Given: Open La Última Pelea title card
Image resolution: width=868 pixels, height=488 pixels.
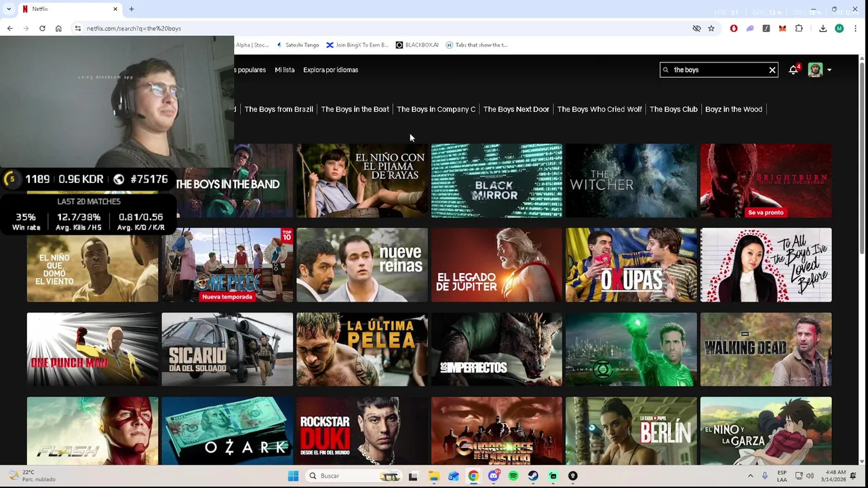Looking at the screenshot, I should click(x=362, y=349).
